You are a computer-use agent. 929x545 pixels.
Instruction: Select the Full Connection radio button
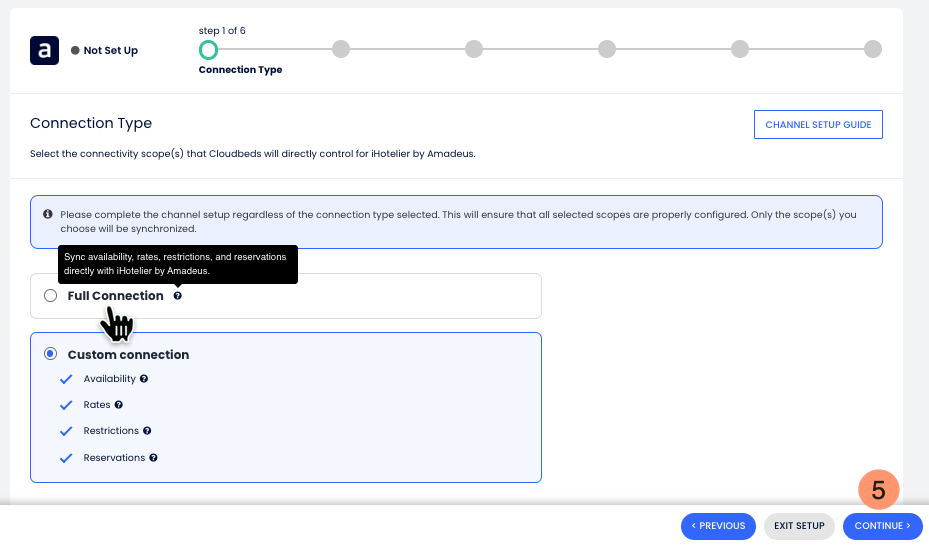[x=51, y=296]
